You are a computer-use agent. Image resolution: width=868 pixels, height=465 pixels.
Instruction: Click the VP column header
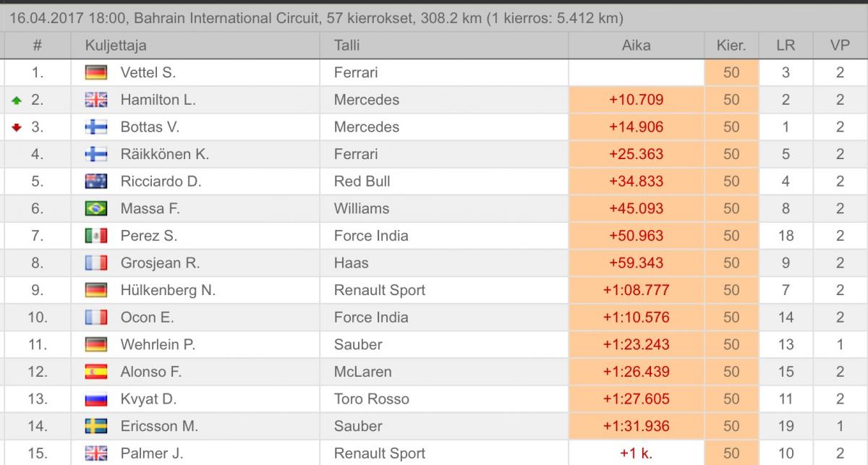840,45
